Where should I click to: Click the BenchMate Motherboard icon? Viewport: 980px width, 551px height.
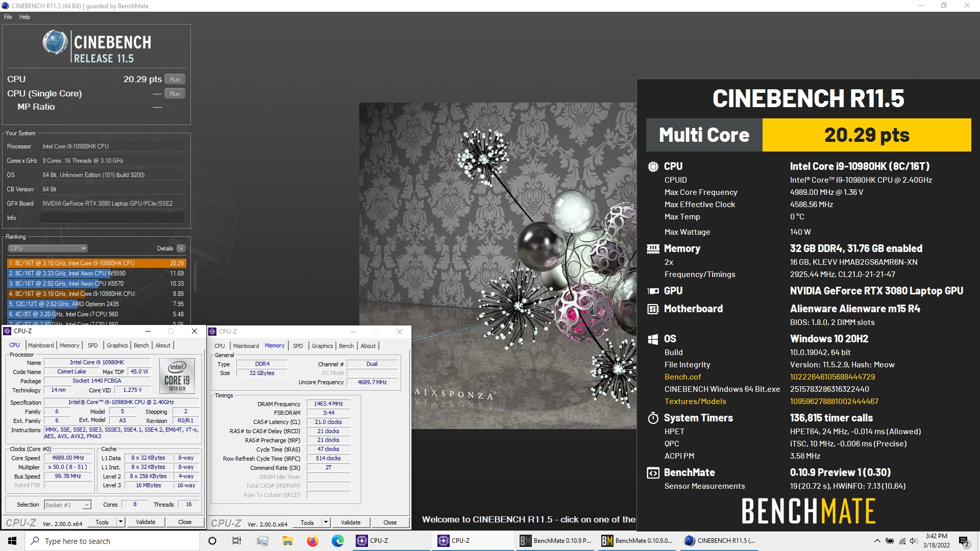pyautogui.click(x=653, y=309)
